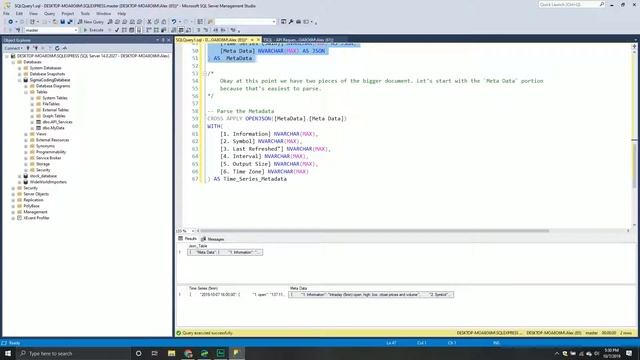
Task: Select the External Resources folder
Action: coord(52,140)
